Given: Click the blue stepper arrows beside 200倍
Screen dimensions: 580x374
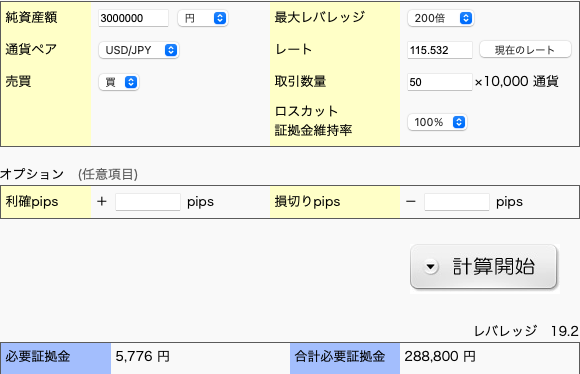Looking at the screenshot, I should 466,18.
